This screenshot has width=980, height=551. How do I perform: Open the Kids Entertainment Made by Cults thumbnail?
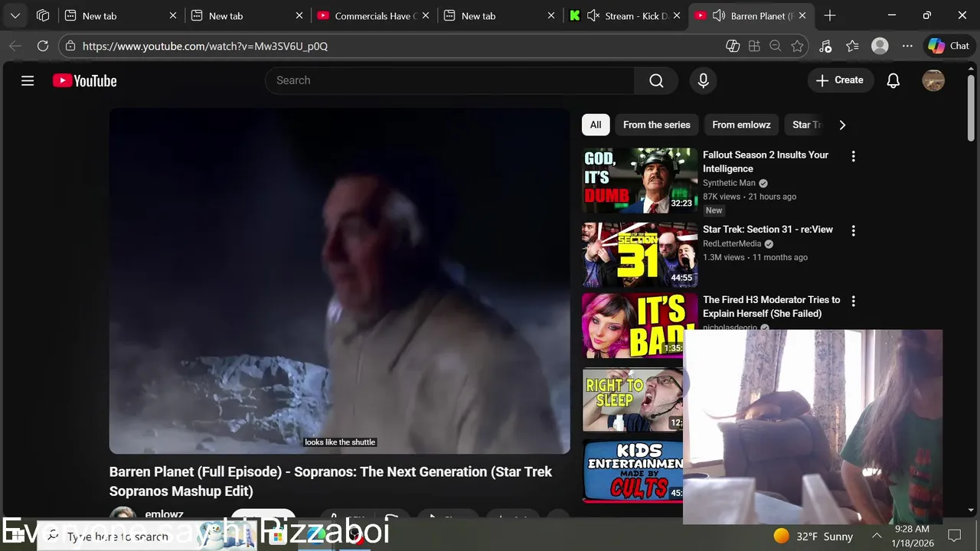click(x=633, y=471)
